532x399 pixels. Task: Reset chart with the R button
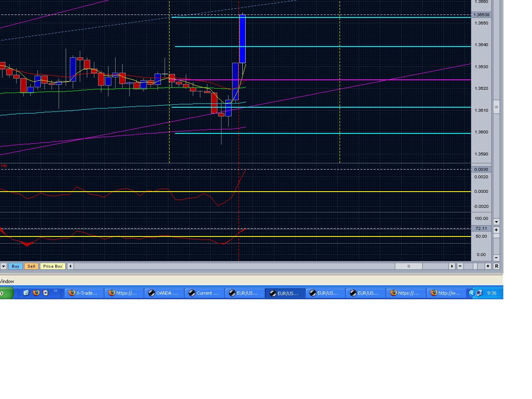click(496, 266)
